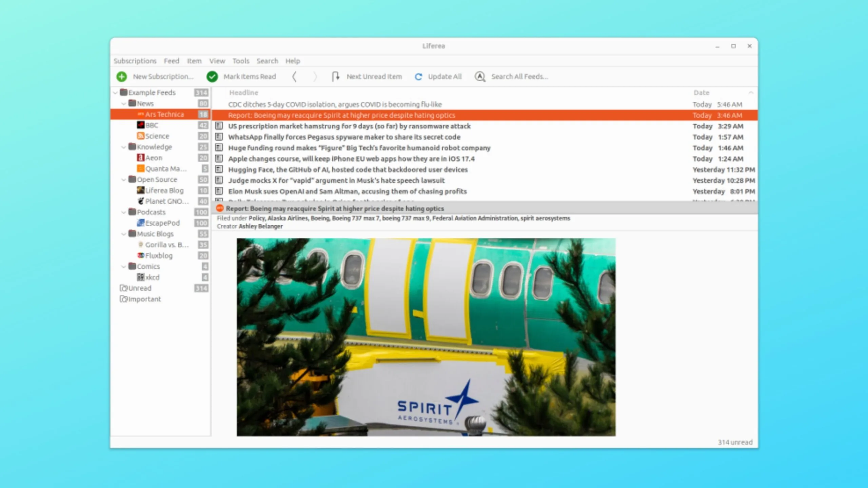Click the Spirit AeroSystems article image
The image size is (868, 488).
(x=426, y=337)
